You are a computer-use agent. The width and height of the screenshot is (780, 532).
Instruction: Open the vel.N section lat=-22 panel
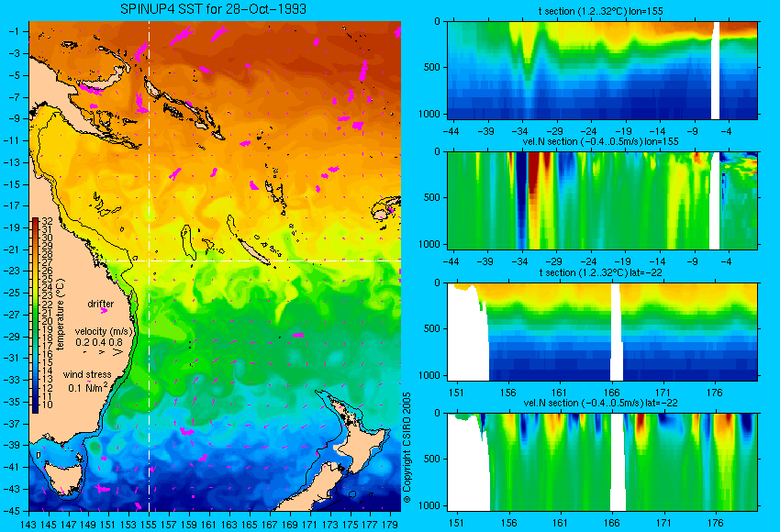pyautogui.click(x=602, y=462)
